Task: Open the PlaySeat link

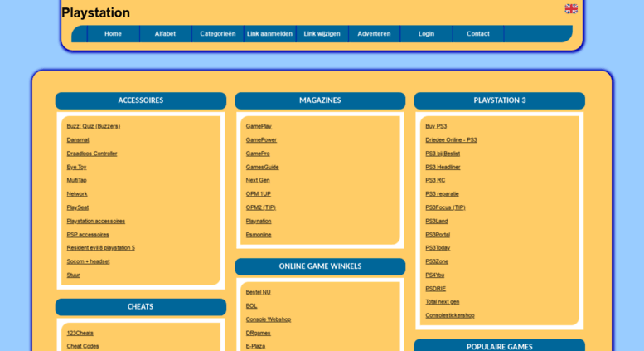Action: pyautogui.click(x=77, y=207)
